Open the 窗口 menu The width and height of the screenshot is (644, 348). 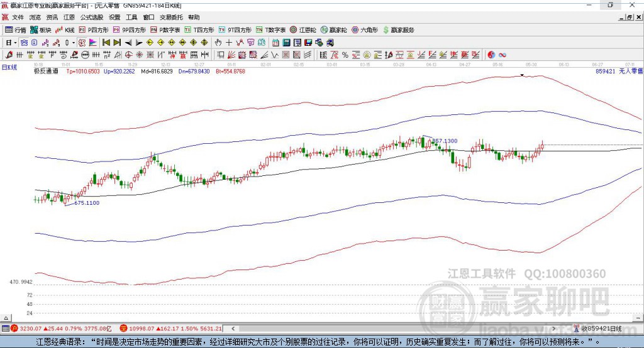pyautogui.click(x=148, y=17)
